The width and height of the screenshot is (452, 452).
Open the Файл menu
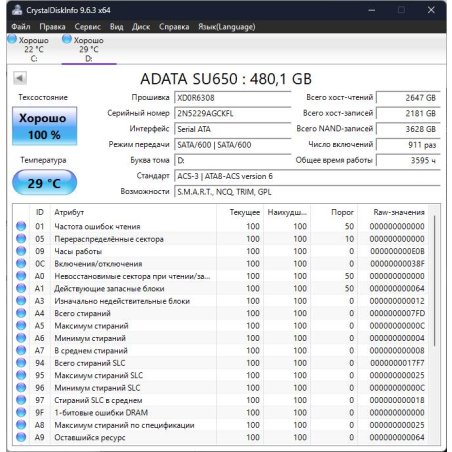tap(21, 27)
